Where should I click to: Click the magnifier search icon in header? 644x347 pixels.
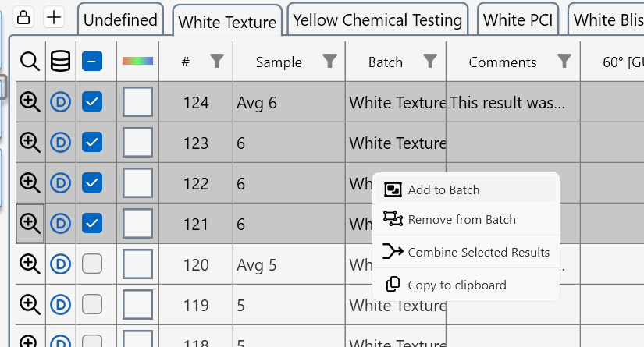(30, 61)
